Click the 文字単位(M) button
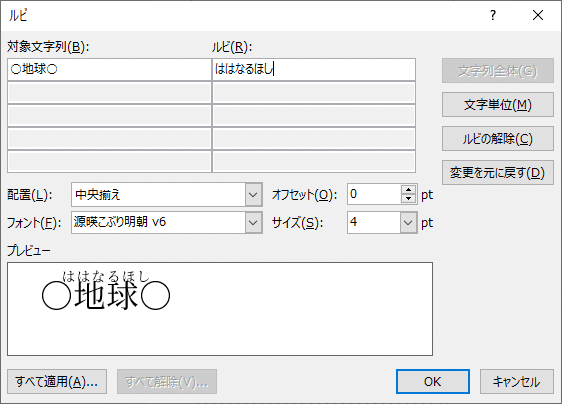 tap(498, 105)
